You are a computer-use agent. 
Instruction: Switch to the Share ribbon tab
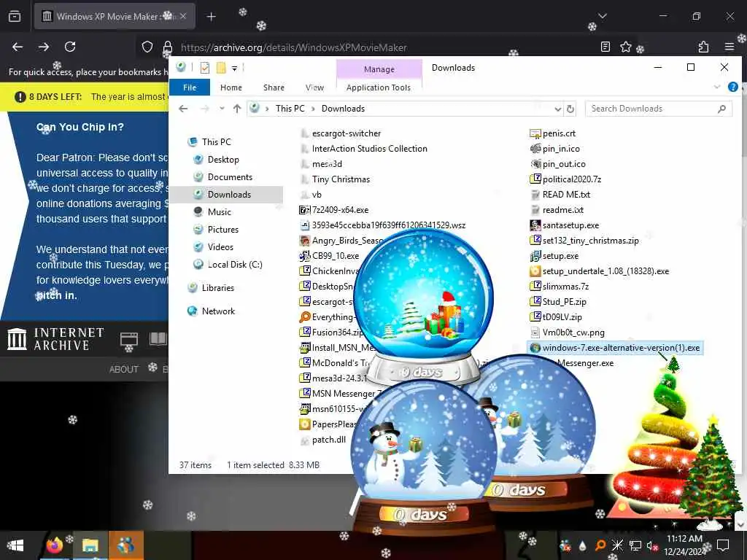coord(274,87)
